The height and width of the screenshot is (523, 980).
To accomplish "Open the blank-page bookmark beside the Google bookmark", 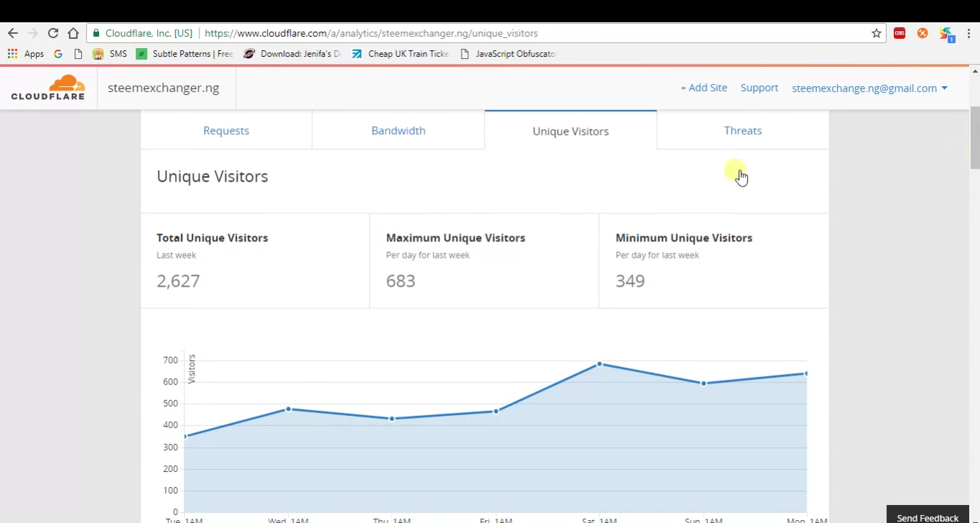I will coord(78,54).
